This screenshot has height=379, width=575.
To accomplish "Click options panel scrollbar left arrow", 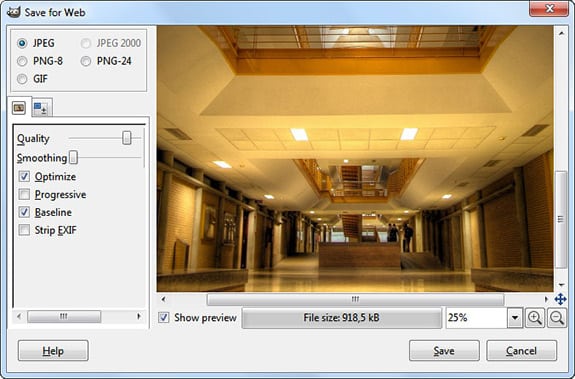I will [x=19, y=316].
